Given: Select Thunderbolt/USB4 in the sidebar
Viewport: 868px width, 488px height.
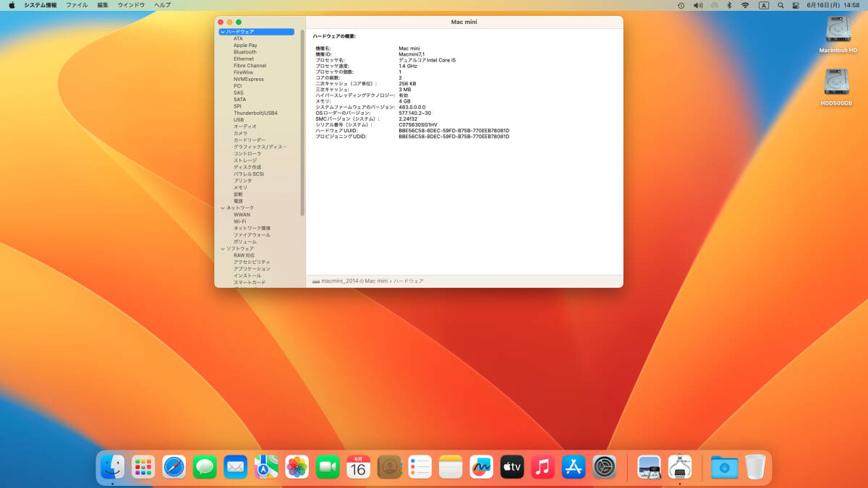Looking at the screenshot, I should (x=255, y=113).
